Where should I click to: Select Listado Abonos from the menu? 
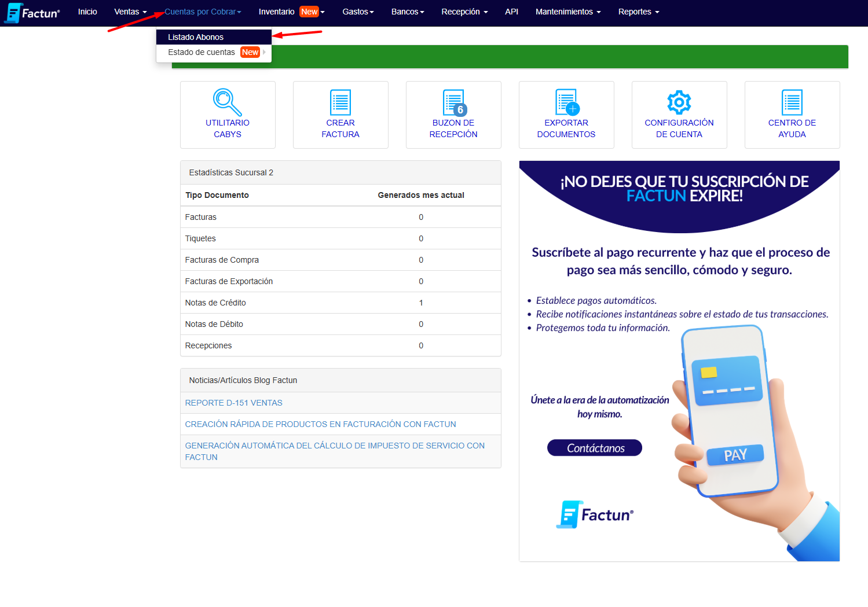coord(214,37)
